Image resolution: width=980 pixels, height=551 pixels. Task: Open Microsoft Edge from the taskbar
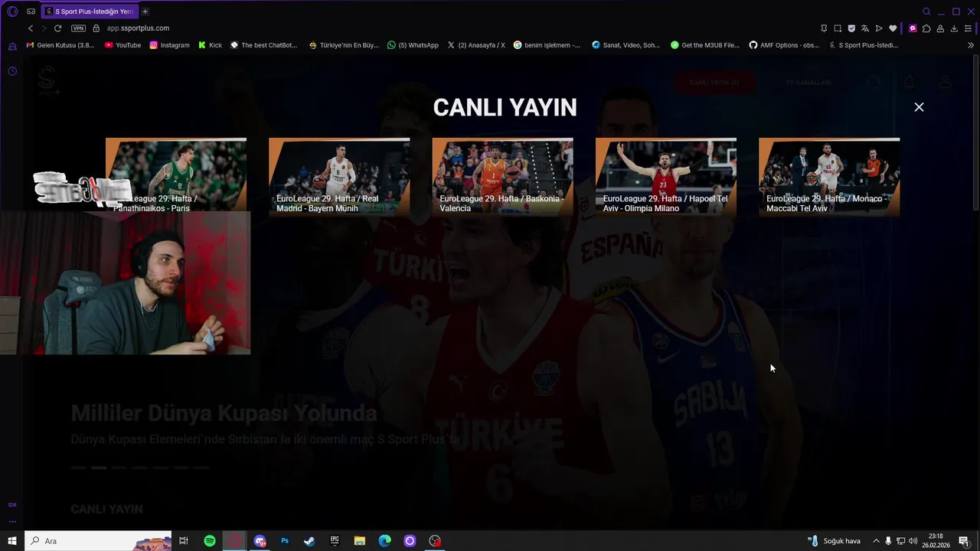pos(384,541)
